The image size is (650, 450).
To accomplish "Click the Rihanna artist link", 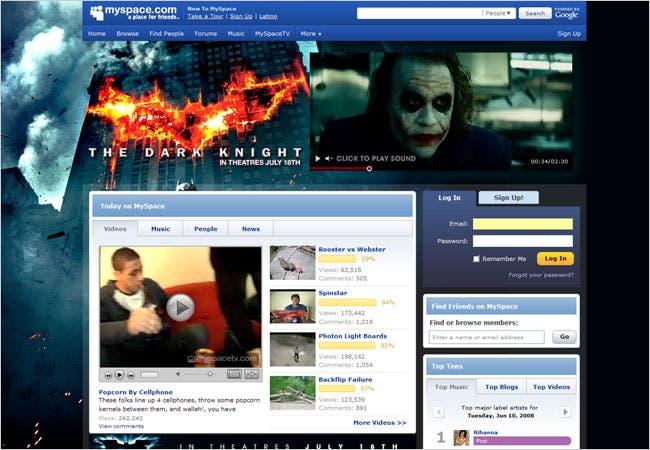I will 485,432.
